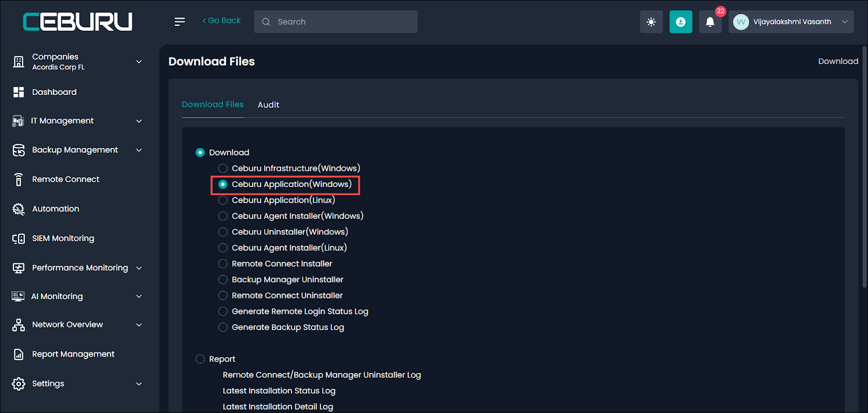Viewport: 868px width, 413px height.
Task: Select Backup Manager Uninstaller radio
Action: click(223, 280)
